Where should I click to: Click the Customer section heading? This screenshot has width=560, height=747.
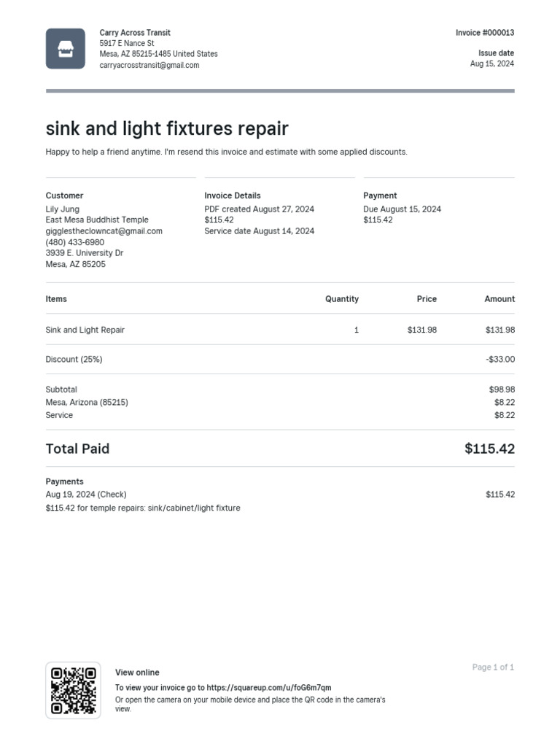click(x=64, y=196)
